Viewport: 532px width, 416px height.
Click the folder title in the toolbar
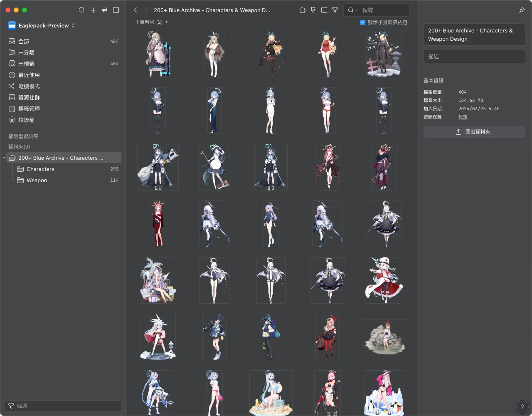(212, 10)
